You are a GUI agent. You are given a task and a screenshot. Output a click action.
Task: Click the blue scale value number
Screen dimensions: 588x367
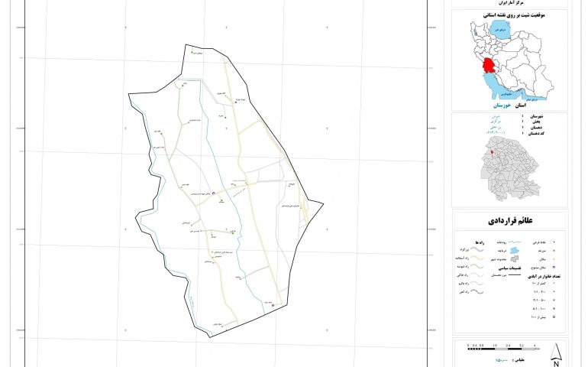click(x=502, y=359)
